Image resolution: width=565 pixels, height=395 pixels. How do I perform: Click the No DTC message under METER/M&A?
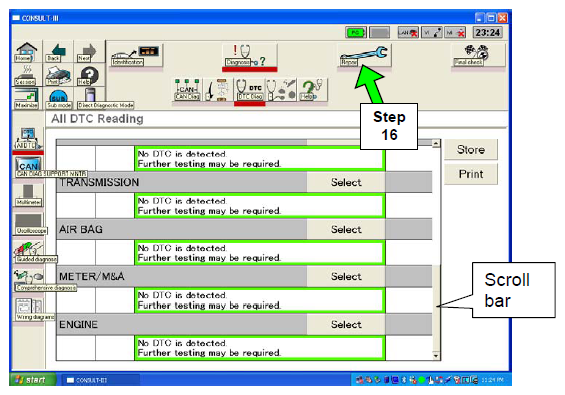click(260, 300)
